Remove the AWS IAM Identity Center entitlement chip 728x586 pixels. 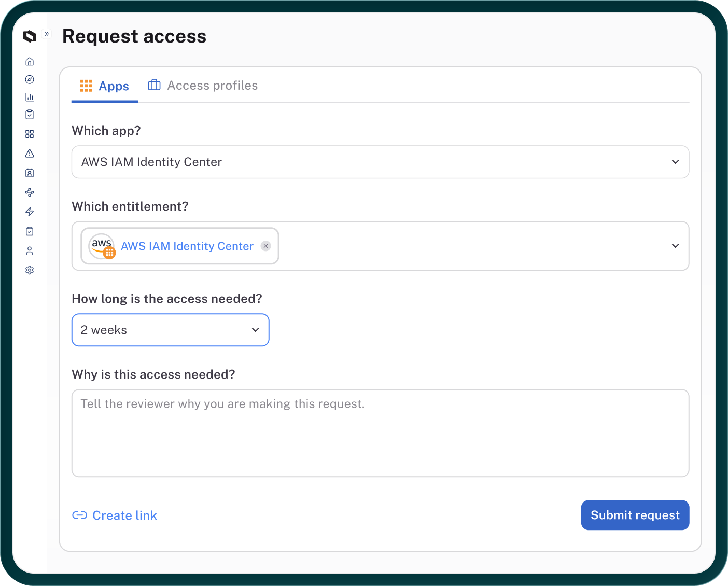click(x=265, y=246)
